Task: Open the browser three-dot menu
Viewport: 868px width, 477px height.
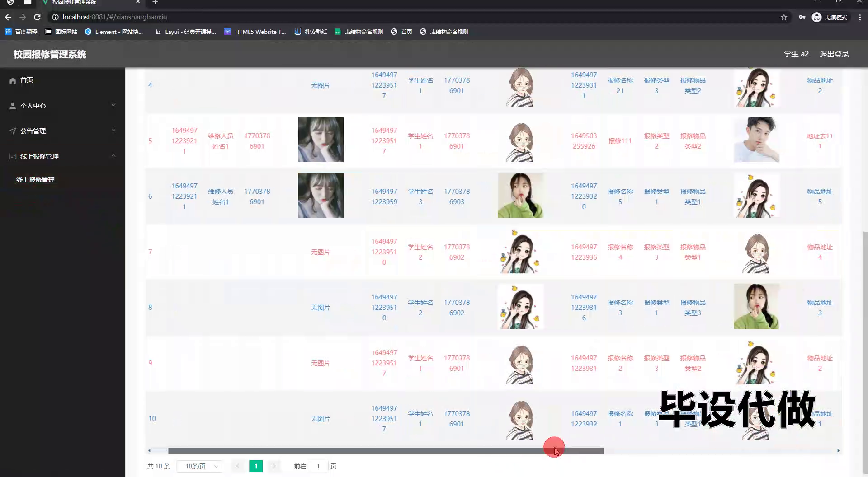Action: tap(860, 17)
